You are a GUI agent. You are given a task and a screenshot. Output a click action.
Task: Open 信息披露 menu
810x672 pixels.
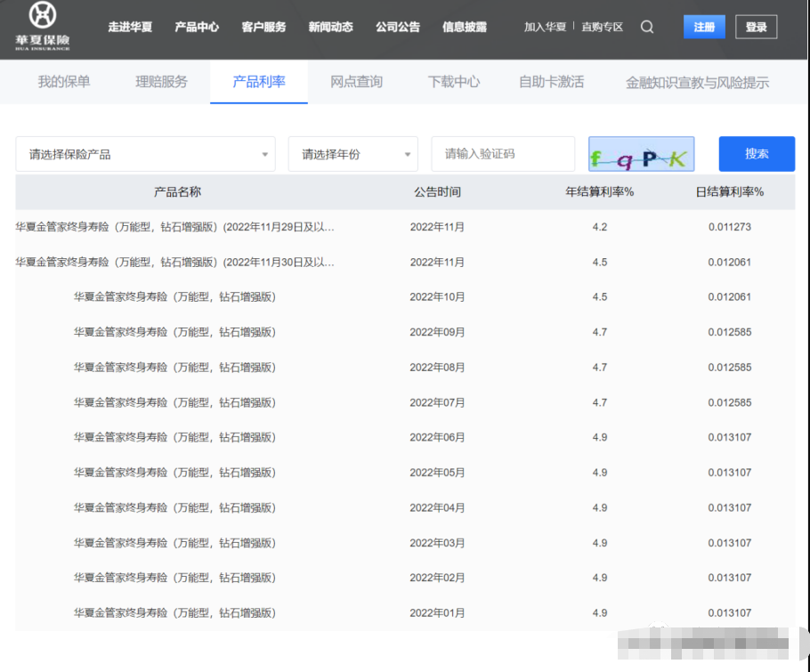[465, 27]
